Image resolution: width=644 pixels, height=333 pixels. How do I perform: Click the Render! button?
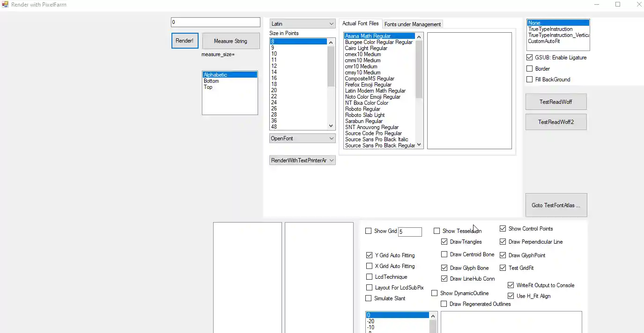[x=185, y=41]
